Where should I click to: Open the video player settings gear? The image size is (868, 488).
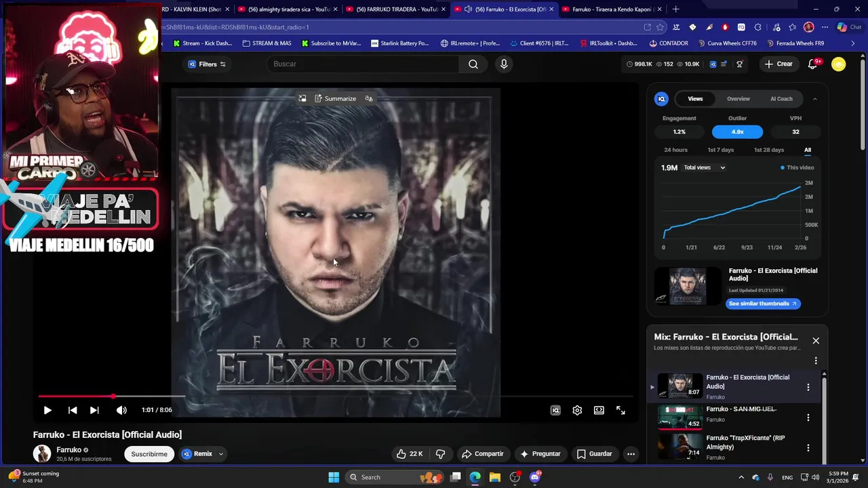[x=577, y=410]
